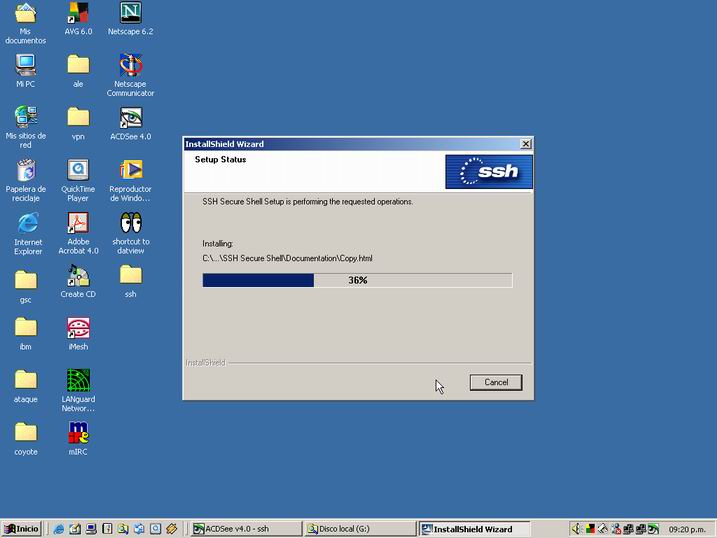Activate InstallShield Wizard taskbar button
Screen dimensions: 717x538
(474, 529)
